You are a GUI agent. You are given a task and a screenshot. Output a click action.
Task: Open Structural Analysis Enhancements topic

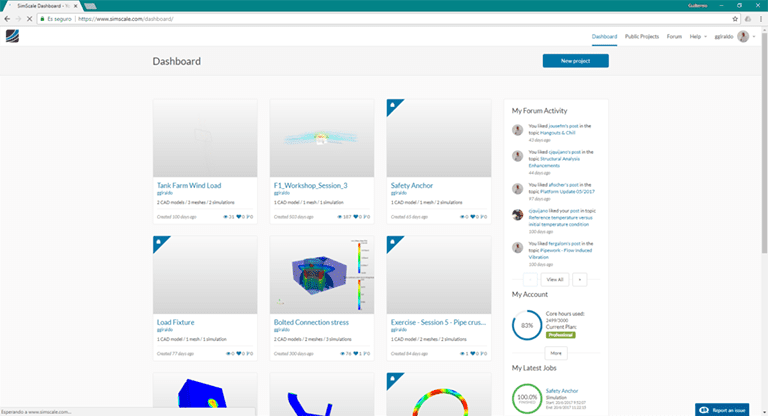point(554,162)
